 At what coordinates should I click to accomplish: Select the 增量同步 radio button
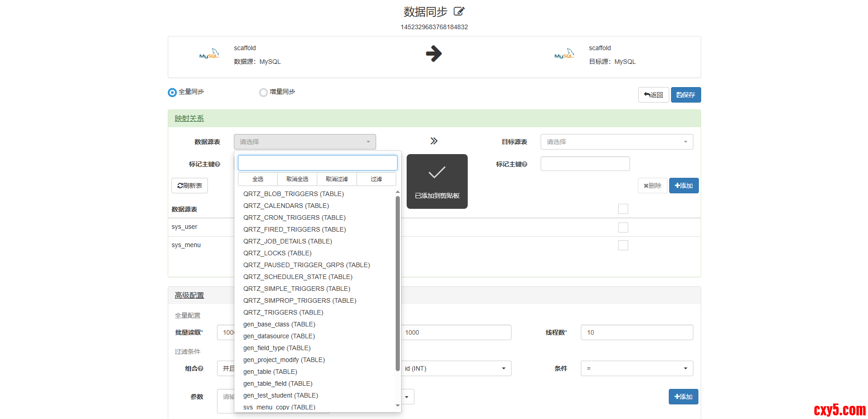[263, 93]
